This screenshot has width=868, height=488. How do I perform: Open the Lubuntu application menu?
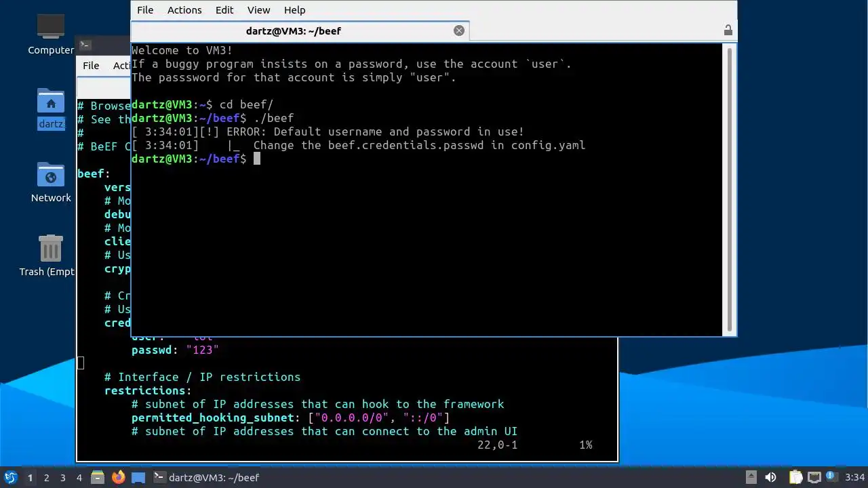(x=10, y=477)
